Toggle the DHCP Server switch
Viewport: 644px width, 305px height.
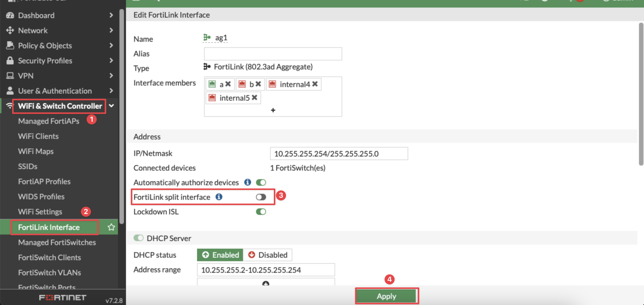pyautogui.click(x=138, y=238)
